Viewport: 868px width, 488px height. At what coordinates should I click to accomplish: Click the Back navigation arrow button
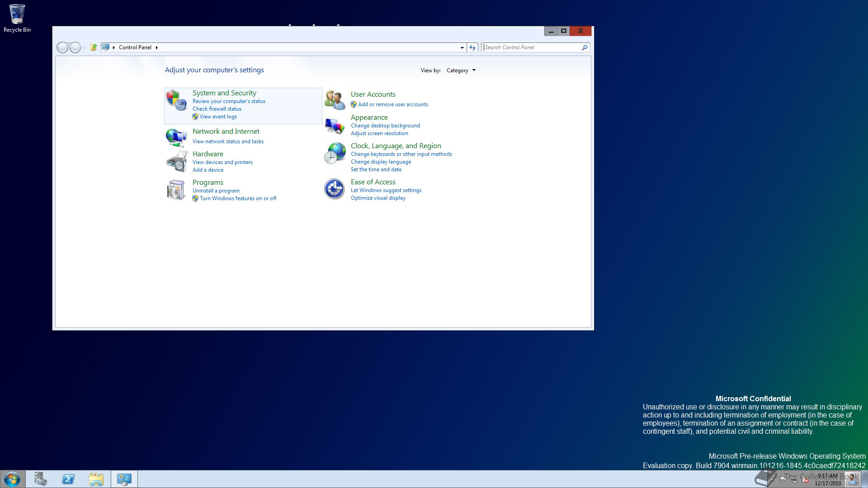(62, 47)
